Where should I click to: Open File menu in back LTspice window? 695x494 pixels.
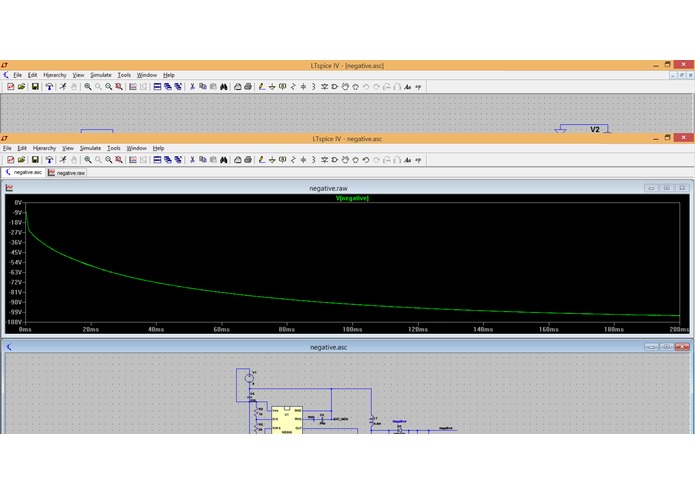click(17, 75)
